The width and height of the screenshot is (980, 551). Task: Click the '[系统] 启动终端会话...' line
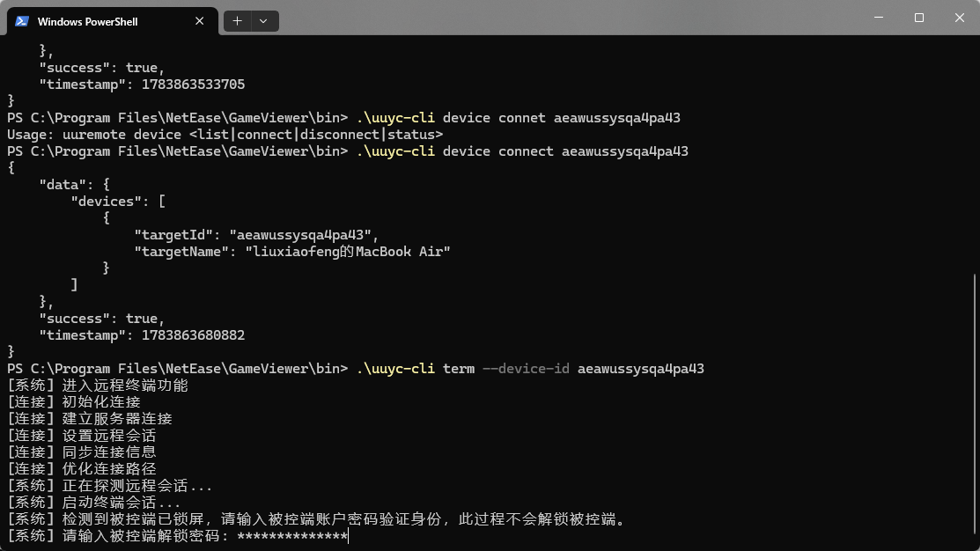93,503
